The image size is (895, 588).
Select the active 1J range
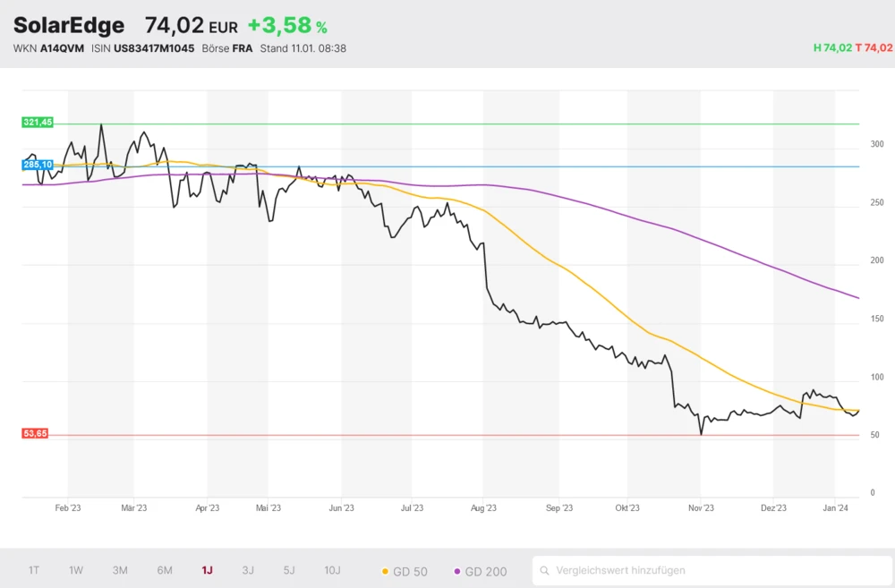point(207,570)
